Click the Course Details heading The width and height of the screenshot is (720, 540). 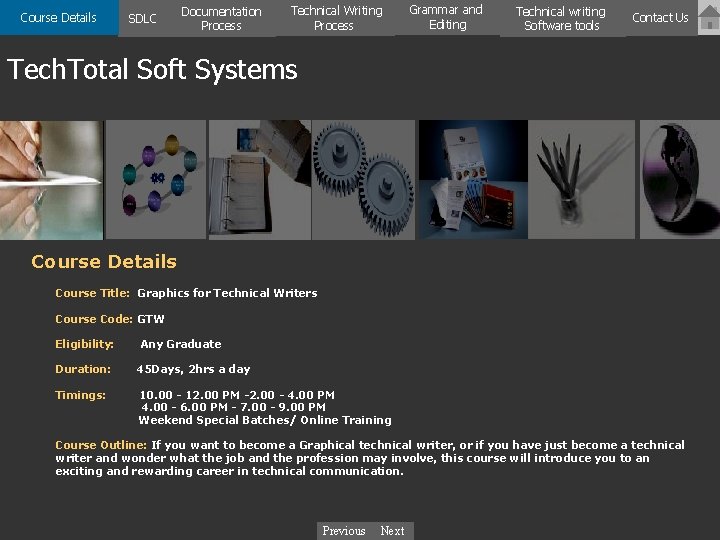(x=104, y=262)
